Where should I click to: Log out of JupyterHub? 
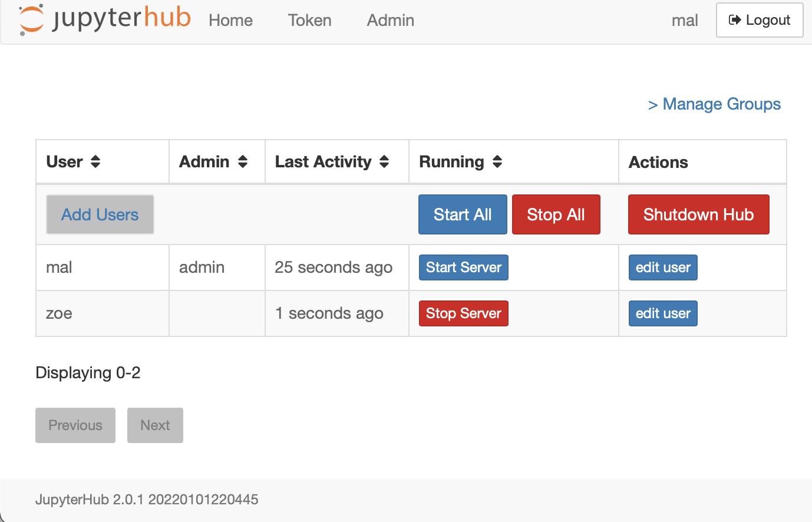tap(759, 19)
